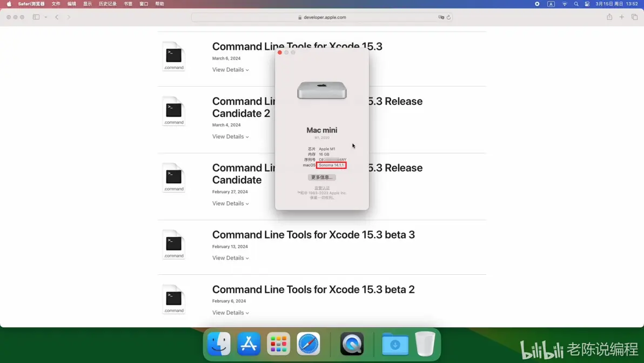Click the .command icon dated February 27, 2024

(x=174, y=177)
